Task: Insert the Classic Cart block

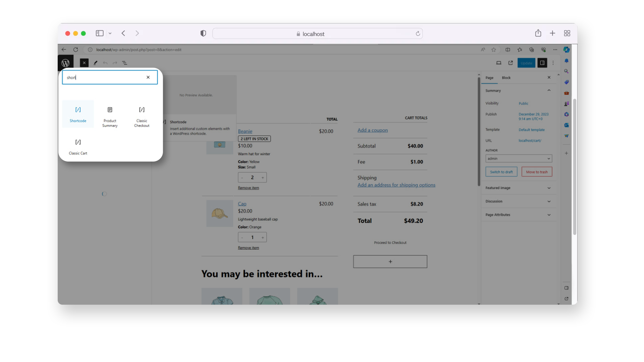Action: point(77,146)
